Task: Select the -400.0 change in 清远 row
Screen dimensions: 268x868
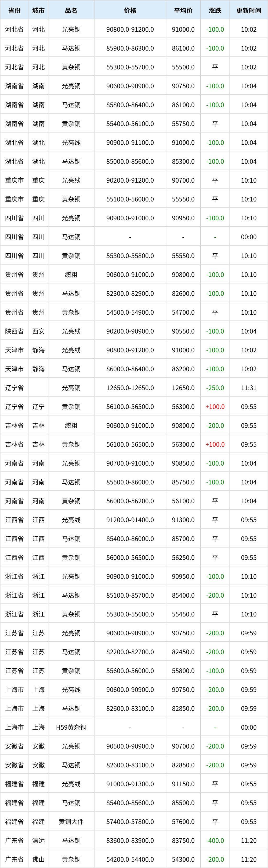Action: pos(215,841)
